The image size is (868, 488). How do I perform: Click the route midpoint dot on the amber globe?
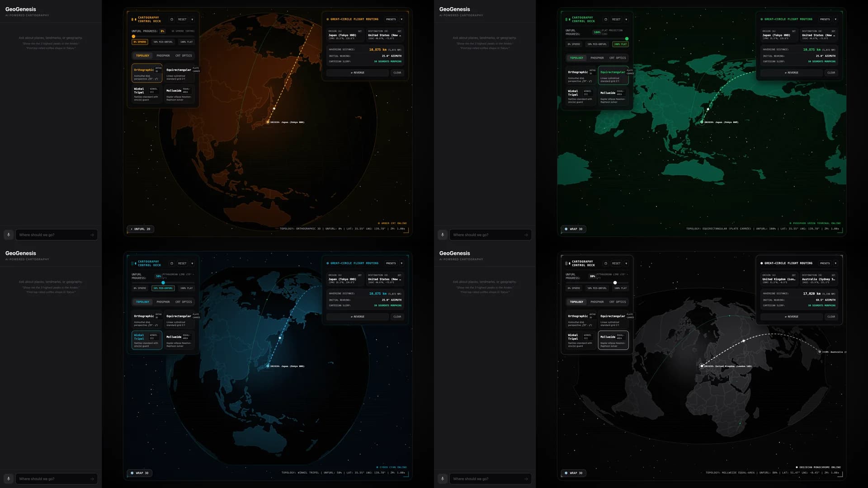[x=274, y=108]
